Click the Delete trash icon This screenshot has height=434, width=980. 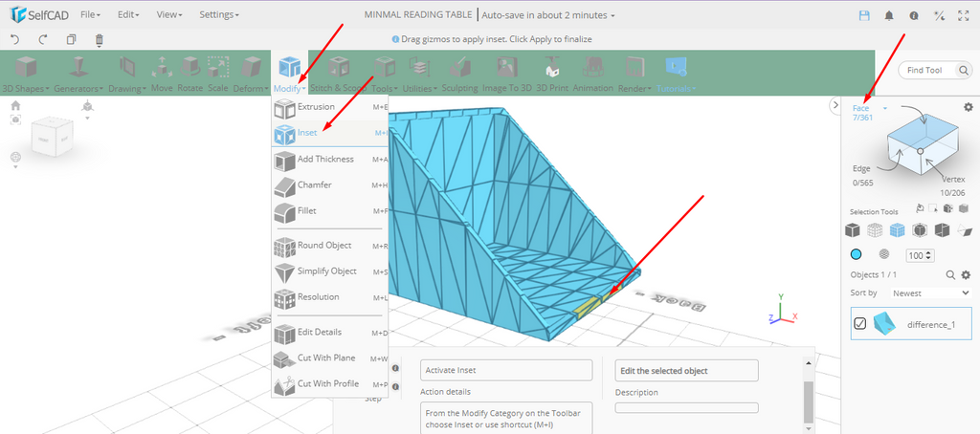tap(100, 39)
